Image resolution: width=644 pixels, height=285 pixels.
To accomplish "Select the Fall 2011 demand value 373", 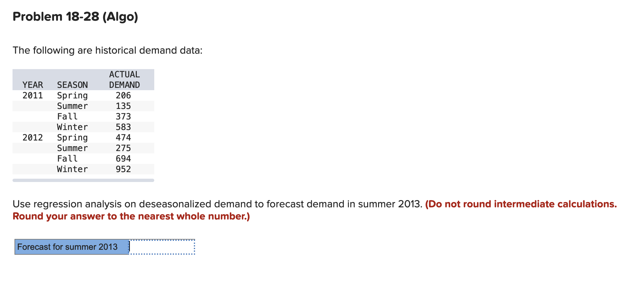I will [x=124, y=116].
